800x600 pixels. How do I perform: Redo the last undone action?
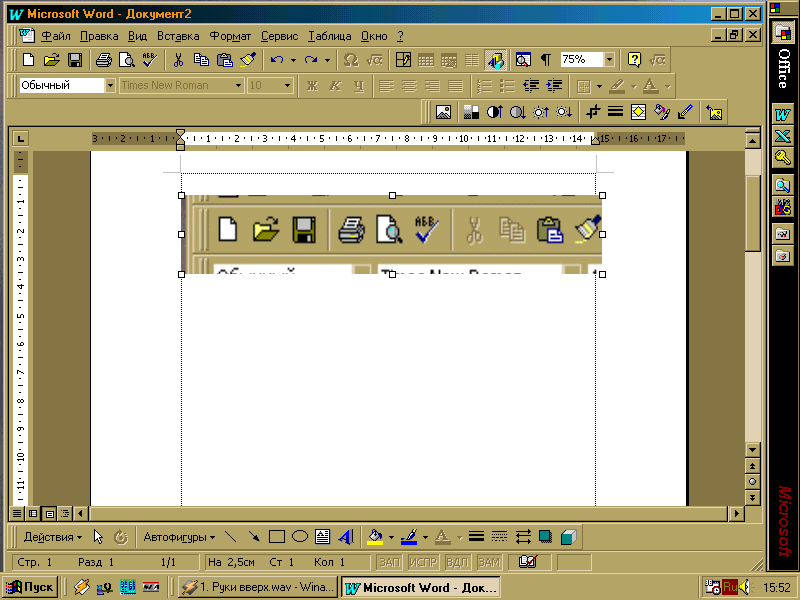311,60
